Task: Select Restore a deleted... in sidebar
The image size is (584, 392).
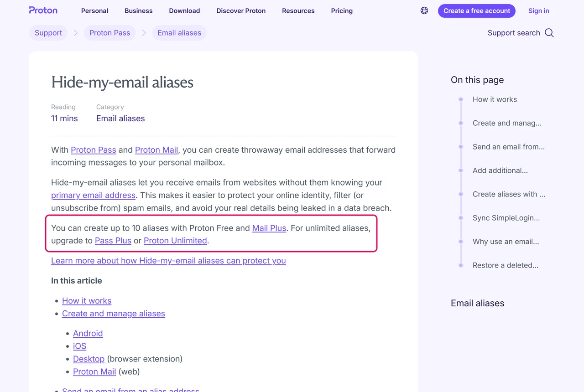Action: [x=506, y=265]
